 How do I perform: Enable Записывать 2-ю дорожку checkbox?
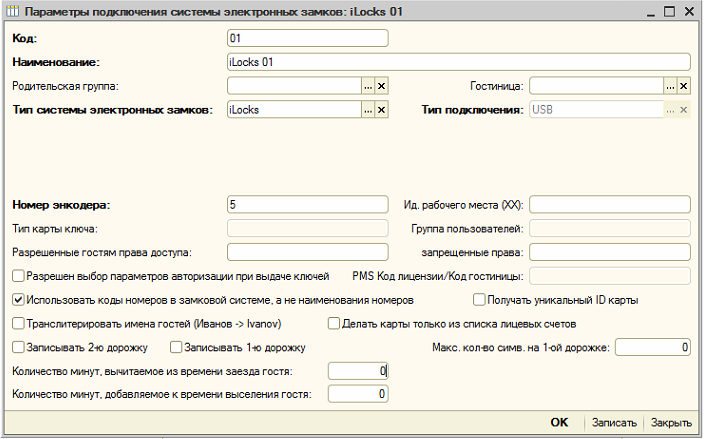point(18,347)
